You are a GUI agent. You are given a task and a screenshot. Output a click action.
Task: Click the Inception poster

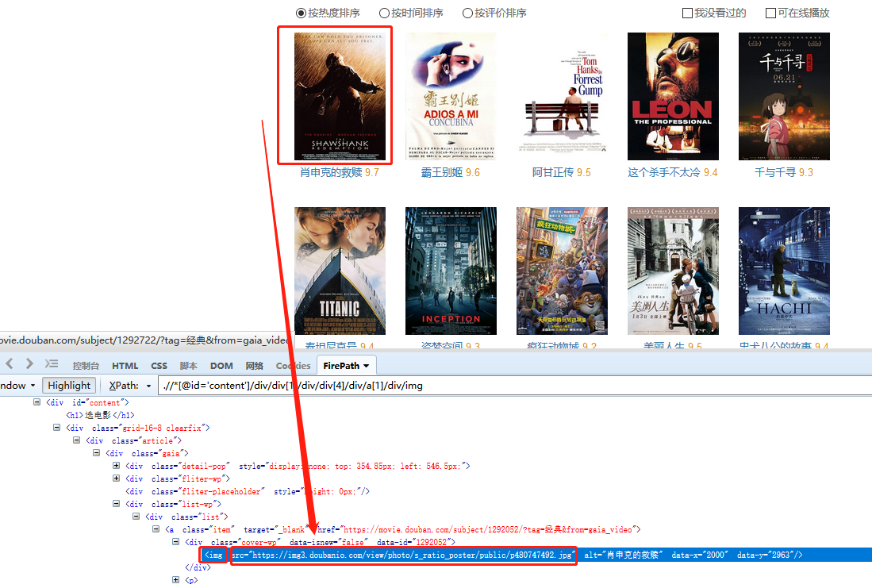tap(451, 271)
